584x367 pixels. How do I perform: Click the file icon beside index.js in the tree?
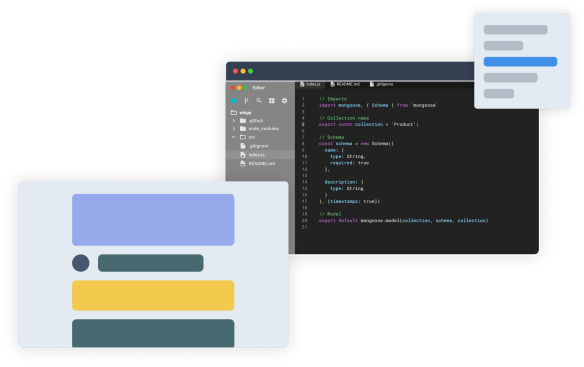pos(243,155)
